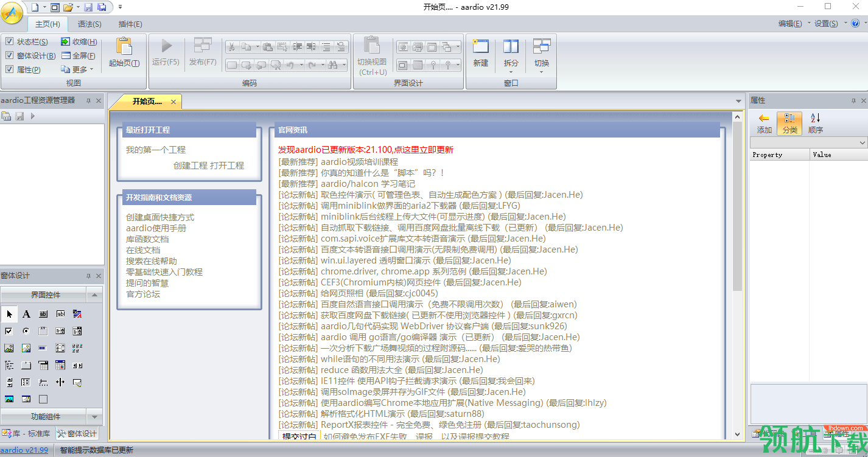Click the aardio v21.99 link in the status bar
The image size is (868, 457).
pos(24,450)
